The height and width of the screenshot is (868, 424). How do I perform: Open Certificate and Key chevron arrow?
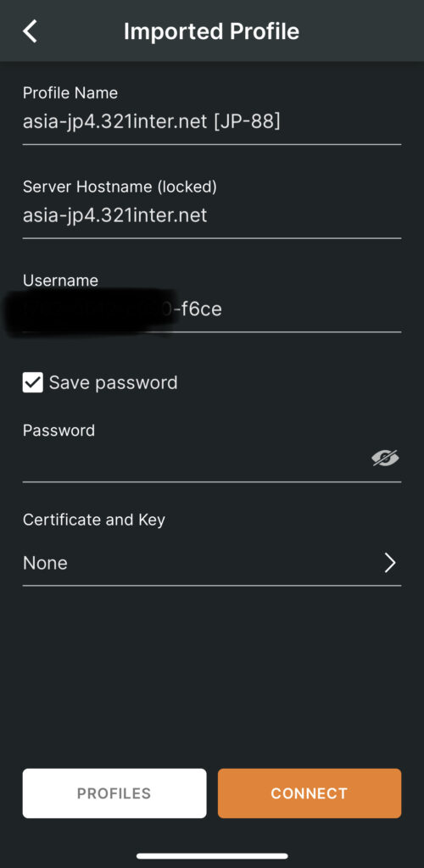(x=390, y=563)
